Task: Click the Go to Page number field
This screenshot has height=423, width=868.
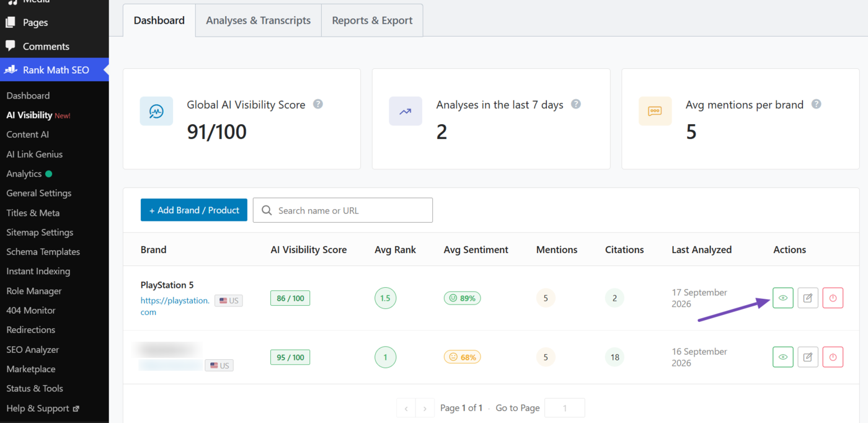Action: click(x=565, y=408)
